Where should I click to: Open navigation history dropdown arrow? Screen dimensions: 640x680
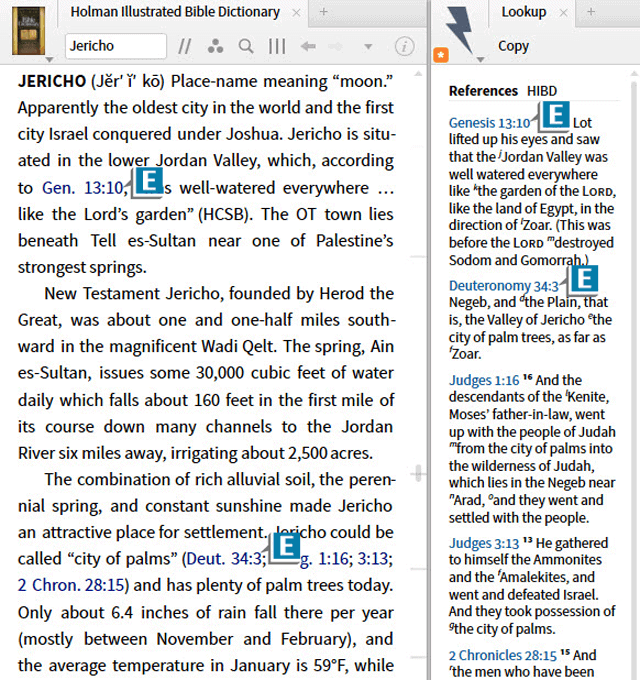(x=368, y=46)
